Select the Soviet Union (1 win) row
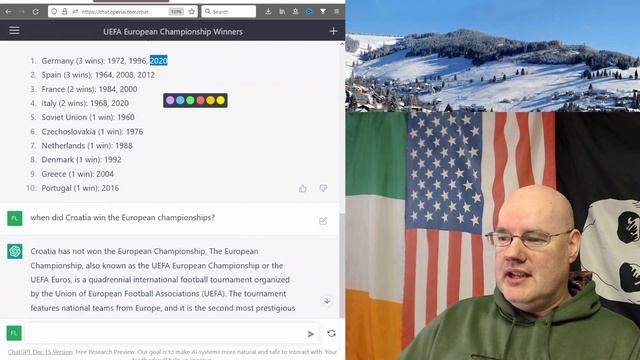Viewport: 640px width, 360px height. (88, 117)
